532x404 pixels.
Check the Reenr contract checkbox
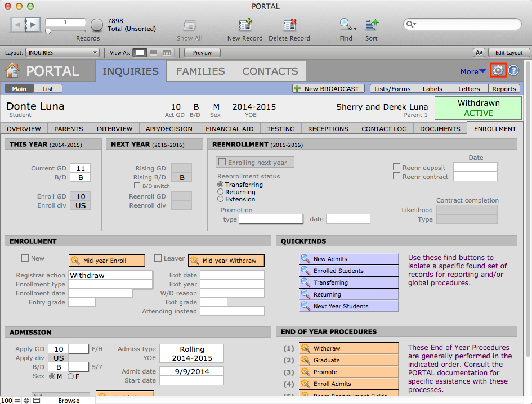tap(396, 176)
